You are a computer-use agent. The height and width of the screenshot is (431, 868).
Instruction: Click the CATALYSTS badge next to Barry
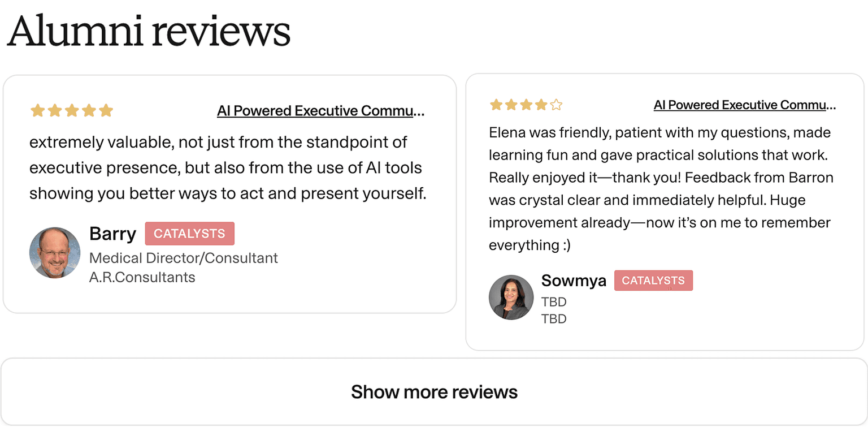(189, 234)
